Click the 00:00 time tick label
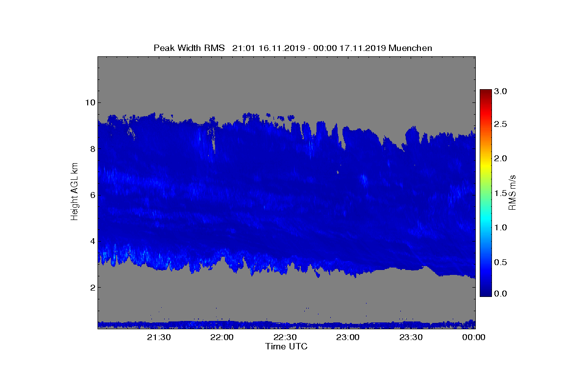The height and width of the screenshot is (392, 588). pyautogui.click(x=474, y=337)
